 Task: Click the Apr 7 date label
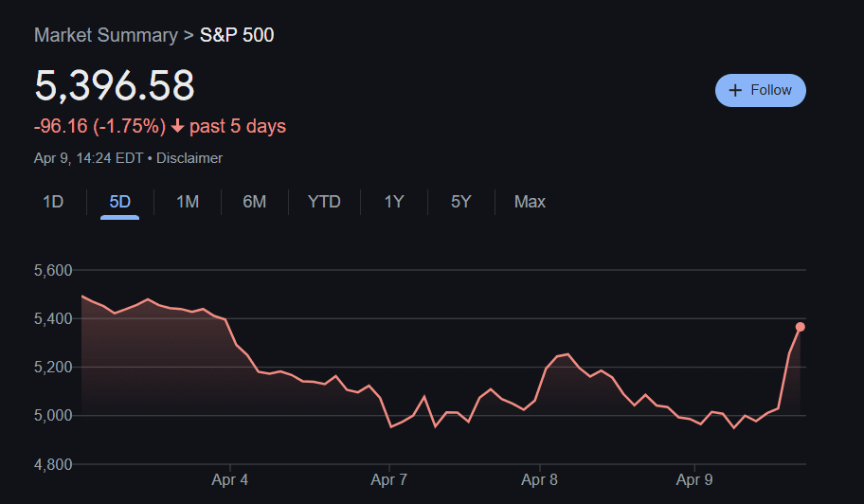click(388, 480)
